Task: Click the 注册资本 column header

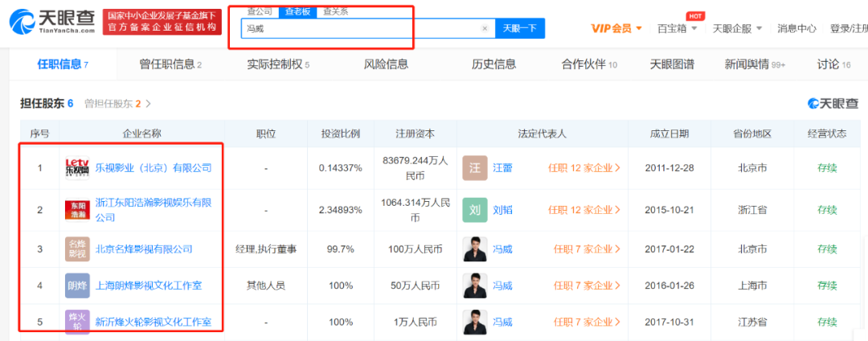Action: (416, 134)
